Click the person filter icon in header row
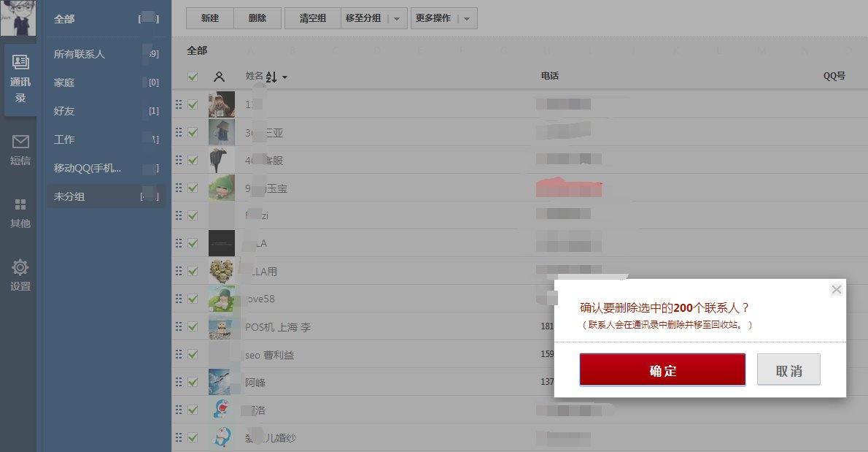Image resolution: width=868 pixels, height=452 pixels. click(218, 76)
